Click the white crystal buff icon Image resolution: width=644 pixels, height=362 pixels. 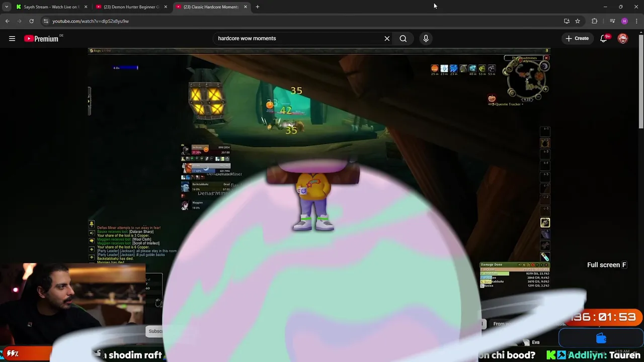pos(444,68)
